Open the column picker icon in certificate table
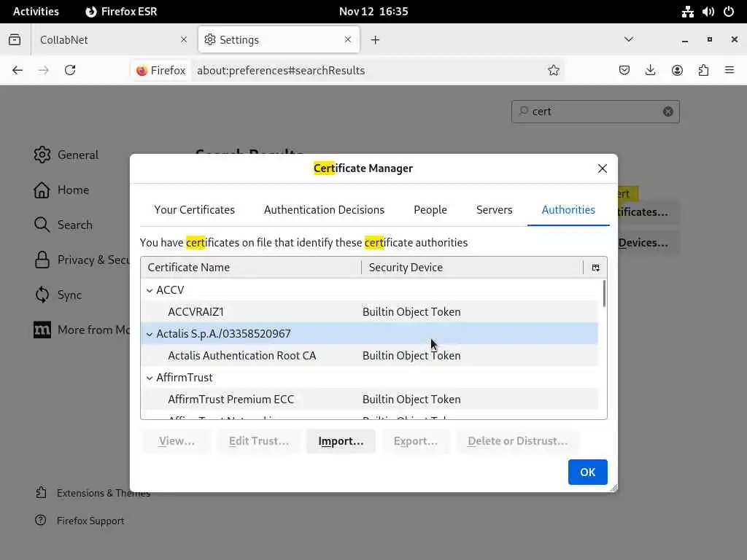Viewport: 747px width, 560px height. coord(595,268)
